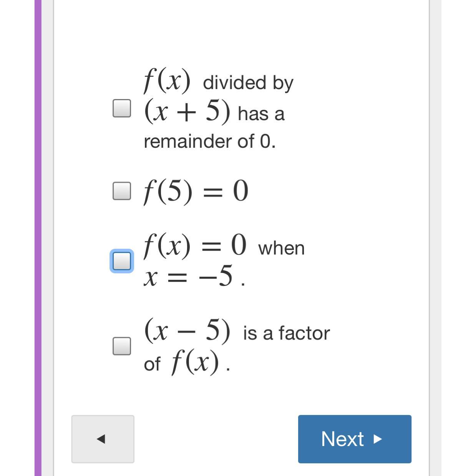The width and height of the screenshot is (476, 476).
Task: Select the (x − 5) is a factor checkbox
Action: tap(122, 346)
